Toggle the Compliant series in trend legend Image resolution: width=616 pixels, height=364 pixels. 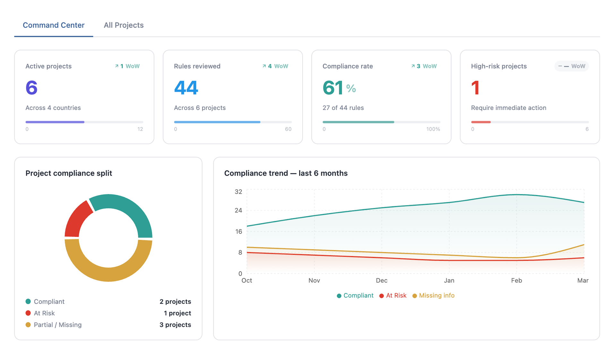tap(355, 295)
